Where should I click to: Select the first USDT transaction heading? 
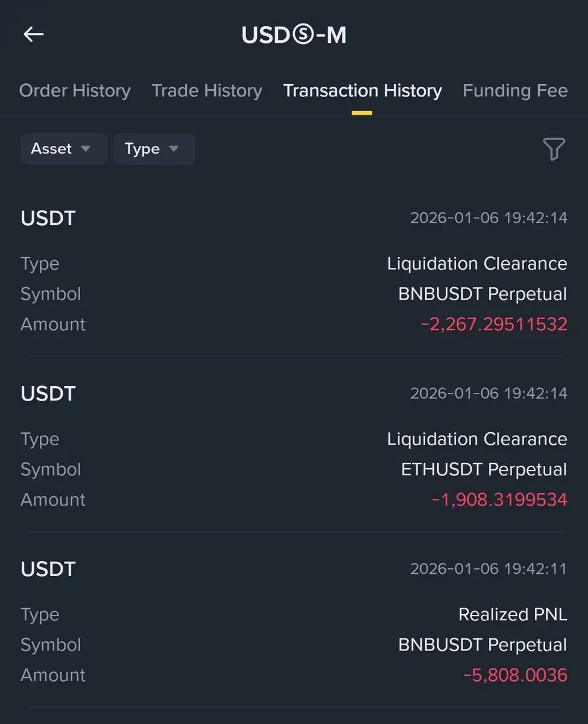click(48, 218)
